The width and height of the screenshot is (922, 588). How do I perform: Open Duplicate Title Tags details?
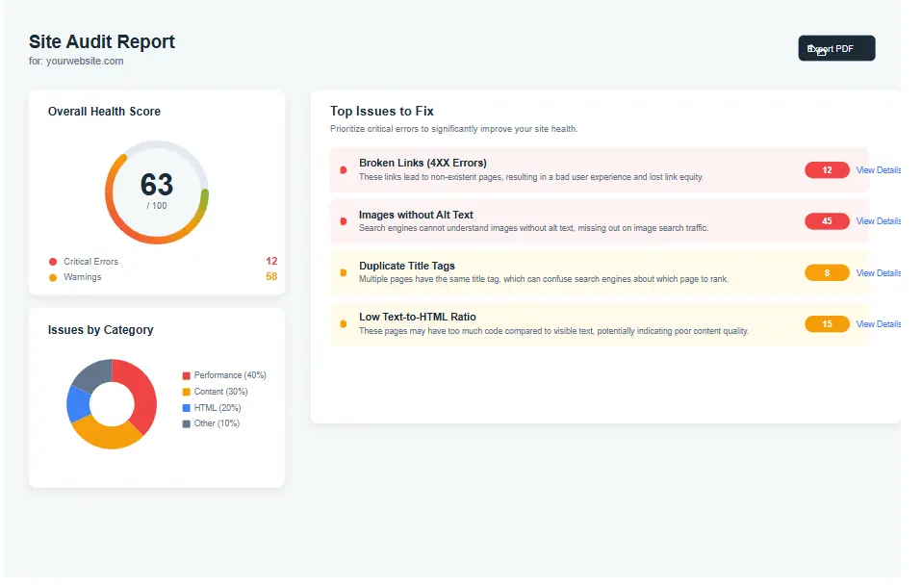pyautogui.click(x=877, y=272)
